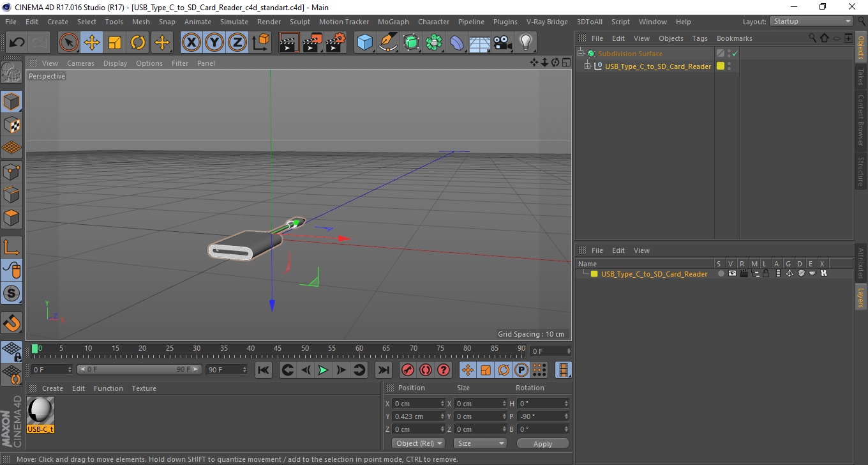Click the Position Y input field

click(x=419, y=416)
